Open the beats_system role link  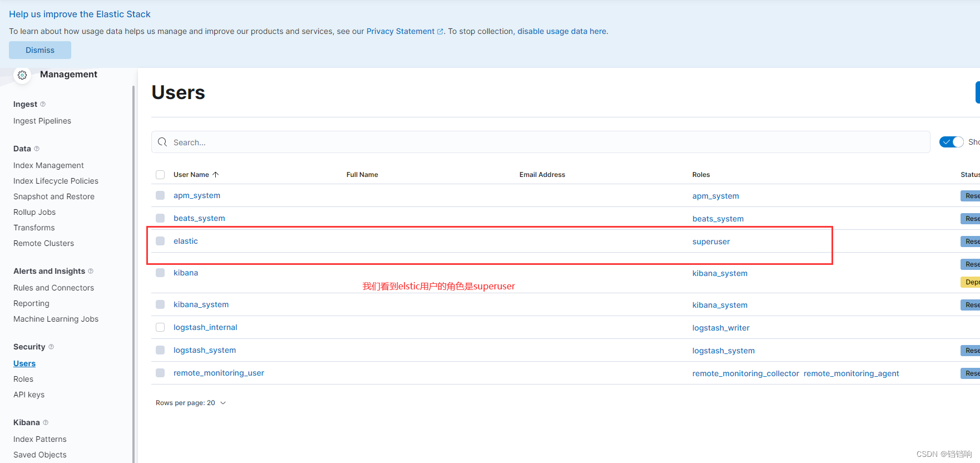point(718,219)
